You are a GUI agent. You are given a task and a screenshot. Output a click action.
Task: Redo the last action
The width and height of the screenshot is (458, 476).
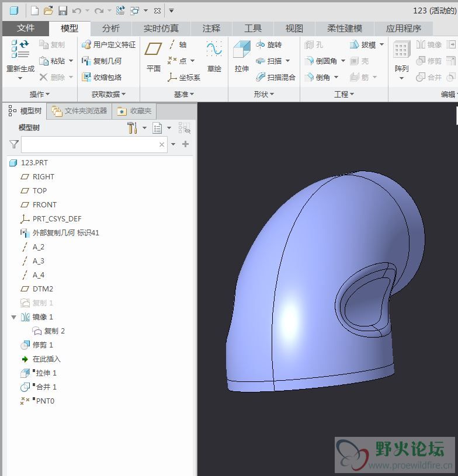[99, 11]
